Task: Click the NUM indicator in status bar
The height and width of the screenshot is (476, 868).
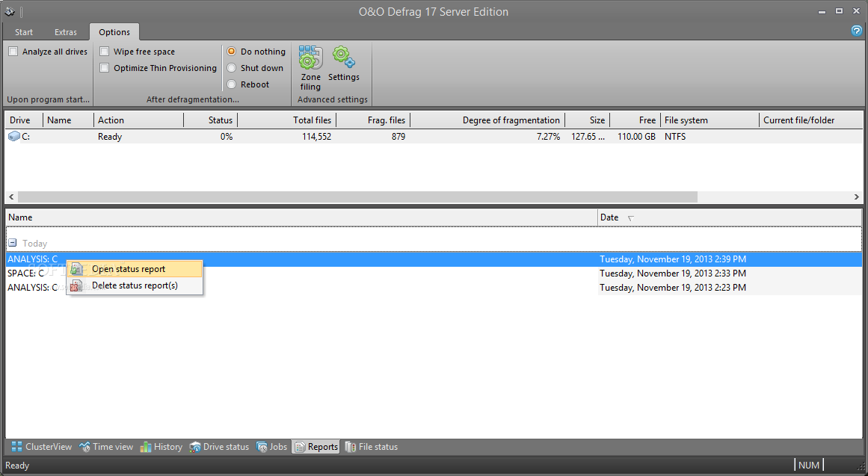Action: click(809, 465)
